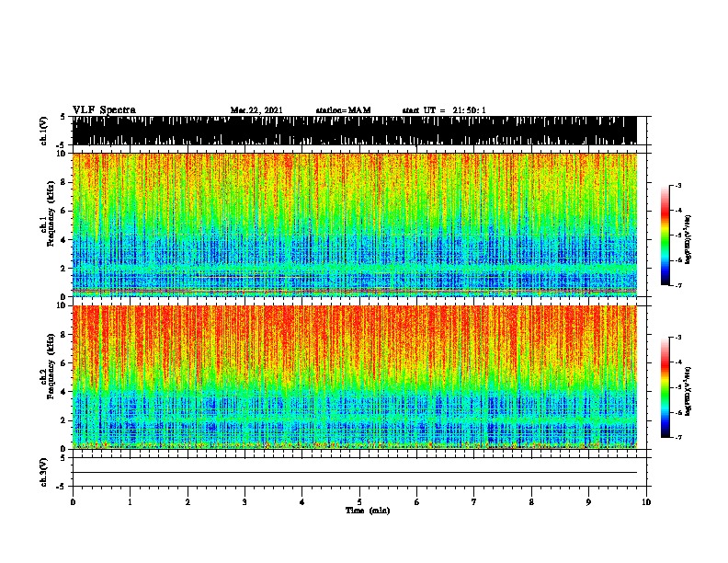The height and width of the screenshot is (563, 728).
Task: Click the "Time (min)" axis title
Action: pos(368,511)
